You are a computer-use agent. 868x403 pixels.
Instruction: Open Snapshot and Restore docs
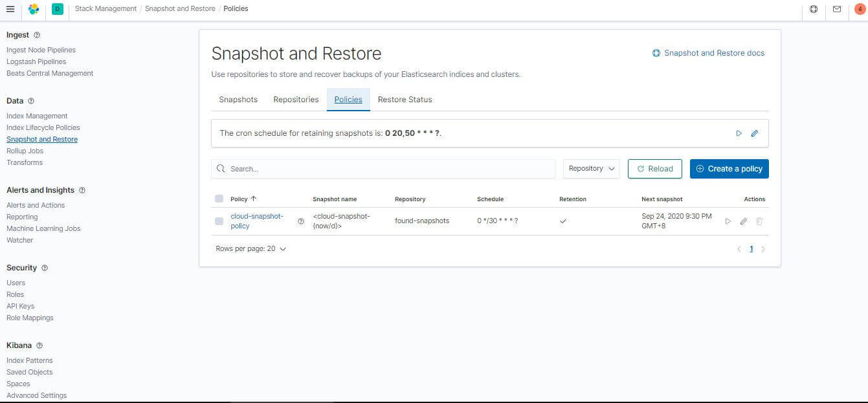(709, 52)
